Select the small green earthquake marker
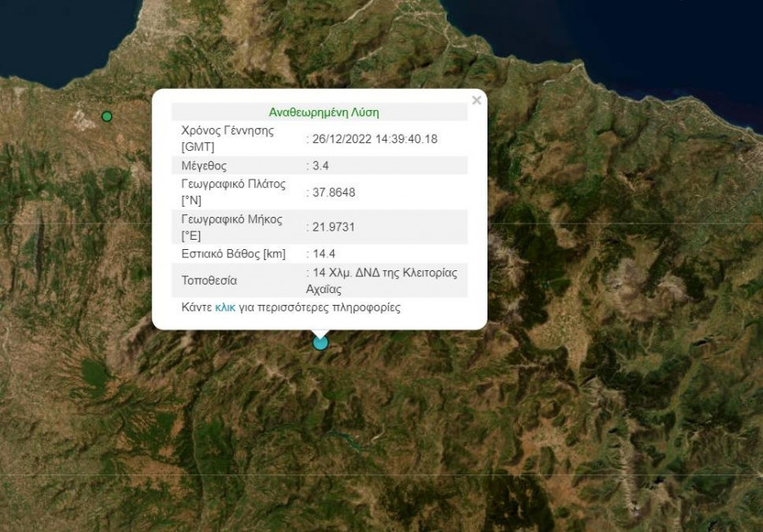This screenshot has width=763, height=532. point(107,116)
